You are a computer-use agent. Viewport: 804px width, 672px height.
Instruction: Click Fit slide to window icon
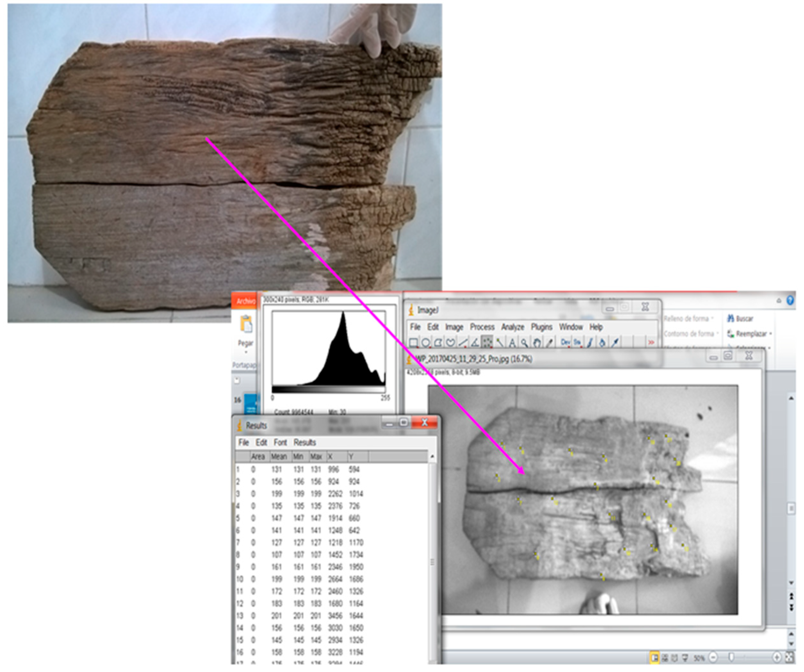coord(790,658)
